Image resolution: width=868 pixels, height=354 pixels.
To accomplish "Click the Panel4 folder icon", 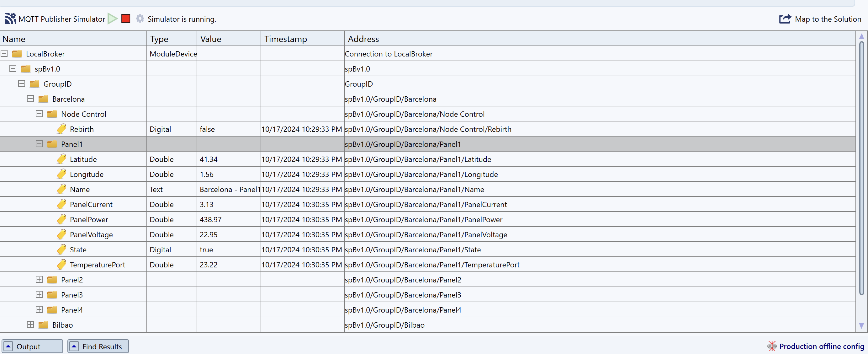I will click(52, 310).
